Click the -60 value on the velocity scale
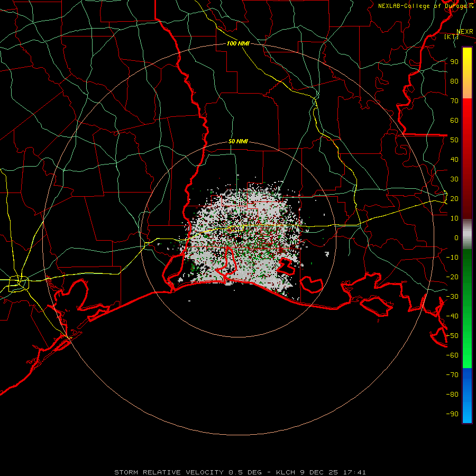 [452, 355]
